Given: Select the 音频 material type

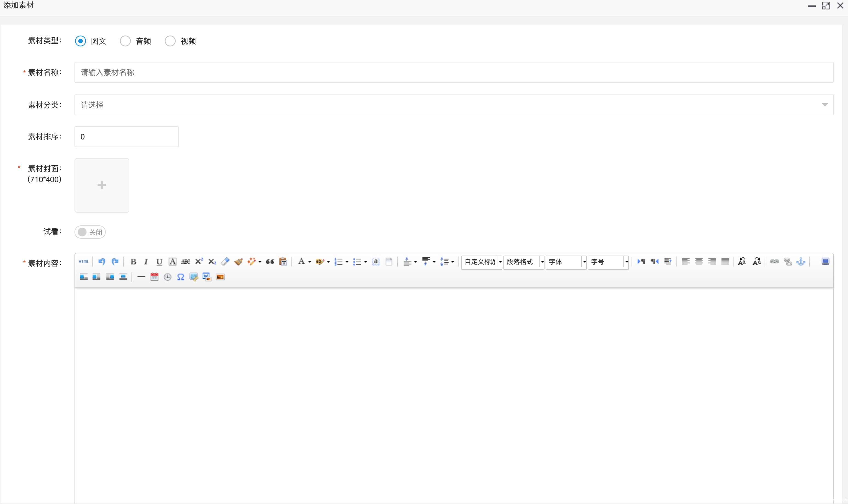Looking at the screenshot, I should tap(125, 41).
